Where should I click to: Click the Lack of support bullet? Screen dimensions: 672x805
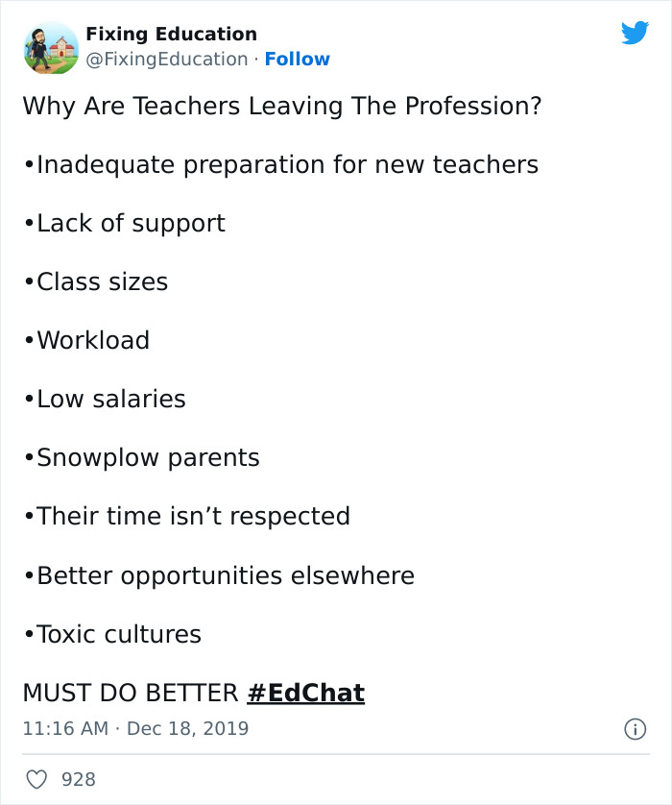[x=124, y=224]
